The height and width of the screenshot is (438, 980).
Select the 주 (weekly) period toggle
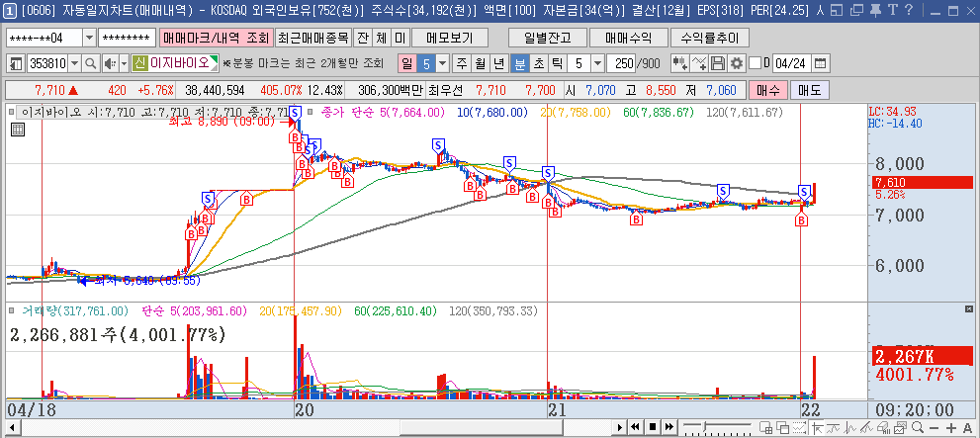click(462, 63)
